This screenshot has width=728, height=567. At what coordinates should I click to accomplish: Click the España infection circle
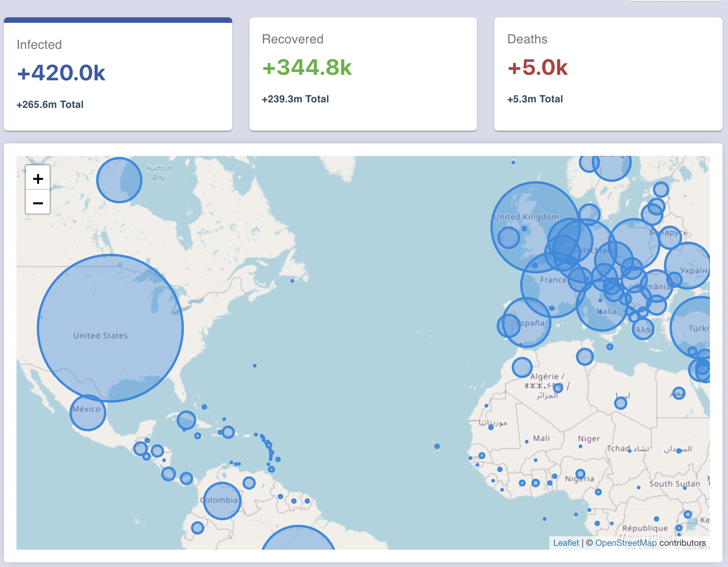point(527,322)
